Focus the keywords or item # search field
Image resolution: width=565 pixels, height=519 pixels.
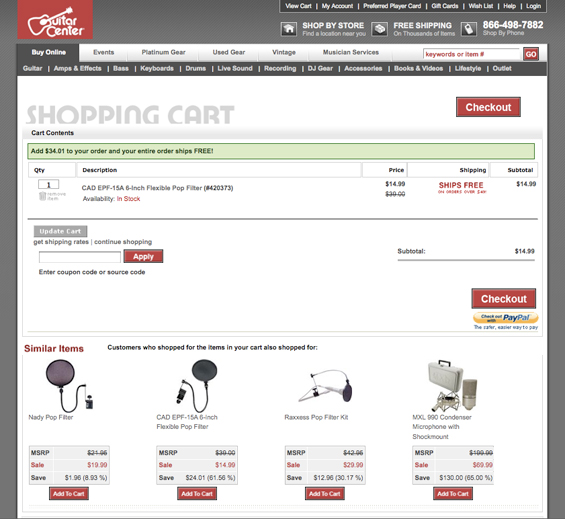[471, 54]
